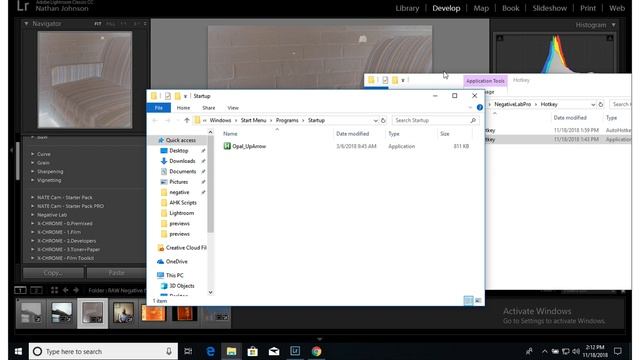
Task: Expand the Curve preset group
Action: pyautogui.click(x=33, y=154)
